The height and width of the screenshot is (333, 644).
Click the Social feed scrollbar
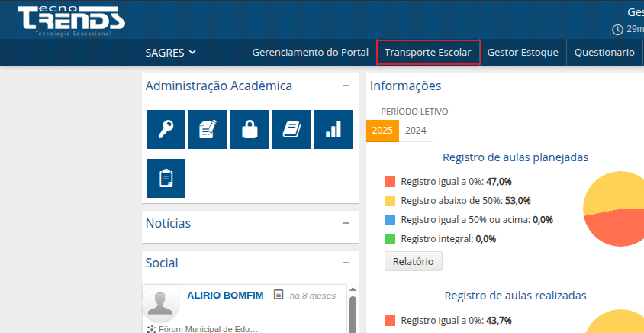point(353,313)
